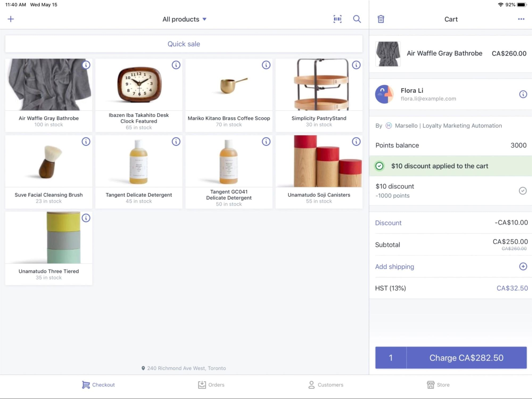Viewport: 532px width, 399px height.
Task: Toggle the Add shipping expander
Action: click(x=523, y=266)
